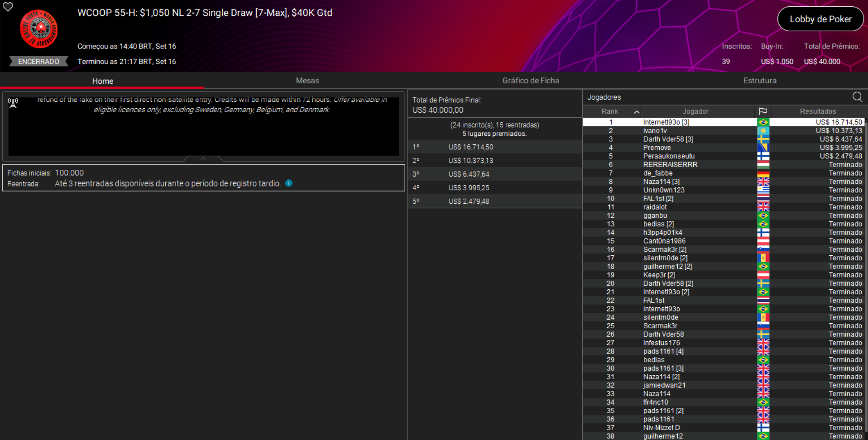Screen dimensions: 868x440
Task: Switch to the Home tab
Action: [103, 81]
